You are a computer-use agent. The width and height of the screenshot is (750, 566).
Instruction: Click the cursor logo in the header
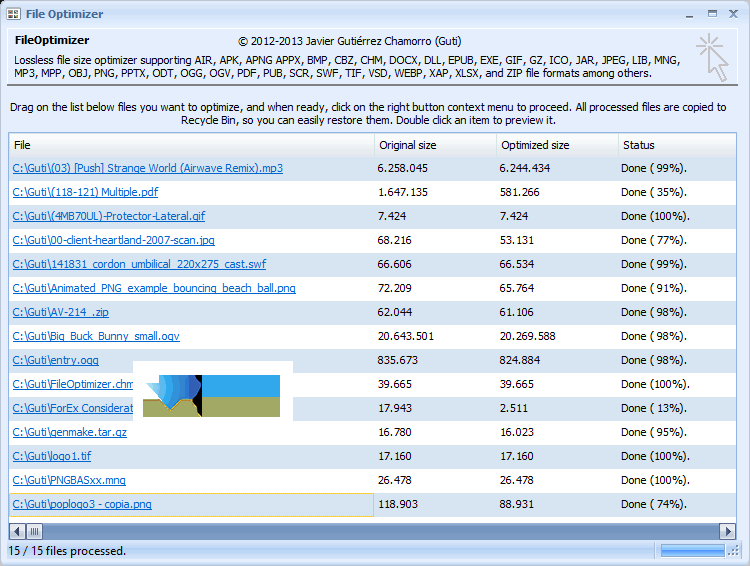[713, 57]
